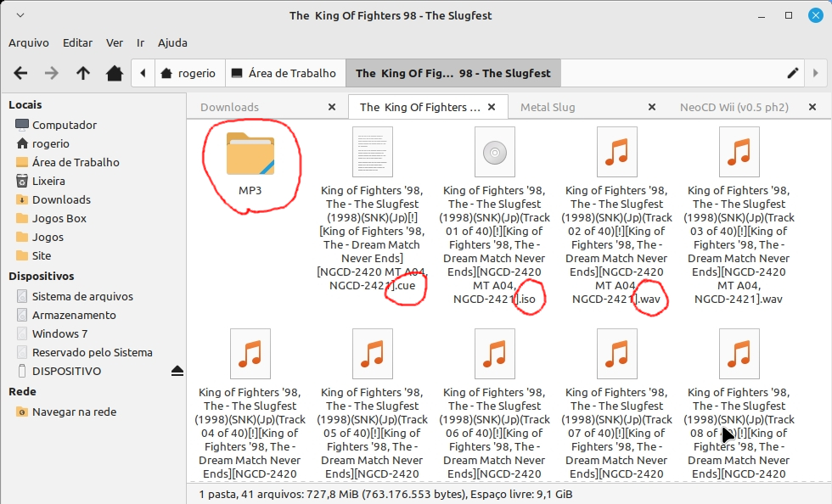Screen dimensions: 832x504
Task: Switch to the NeoCD Wii tab
Action: [x=734, y=107]
